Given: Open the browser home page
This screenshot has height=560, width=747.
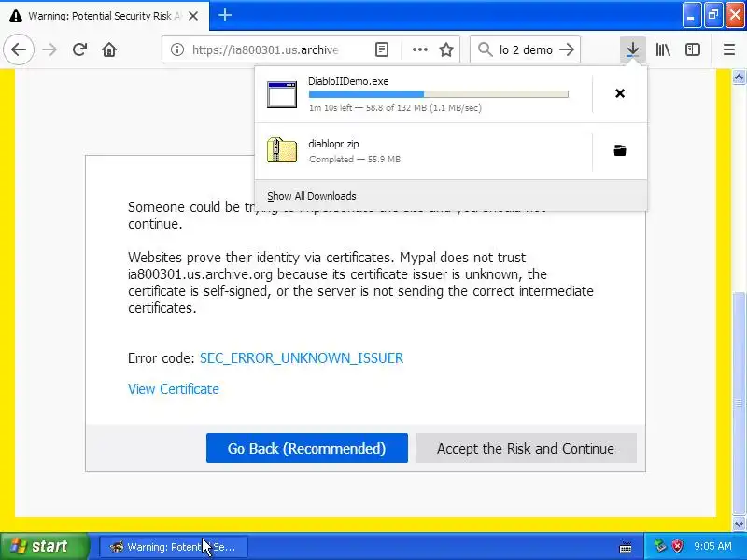Looking at the screenshot, I should pyautogui.click(x=109, y=49).
